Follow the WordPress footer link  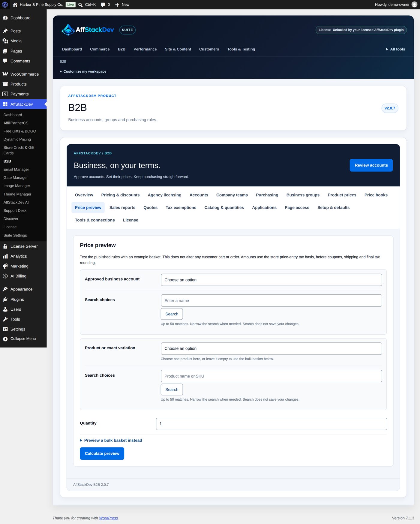click(x=108, y=518)
